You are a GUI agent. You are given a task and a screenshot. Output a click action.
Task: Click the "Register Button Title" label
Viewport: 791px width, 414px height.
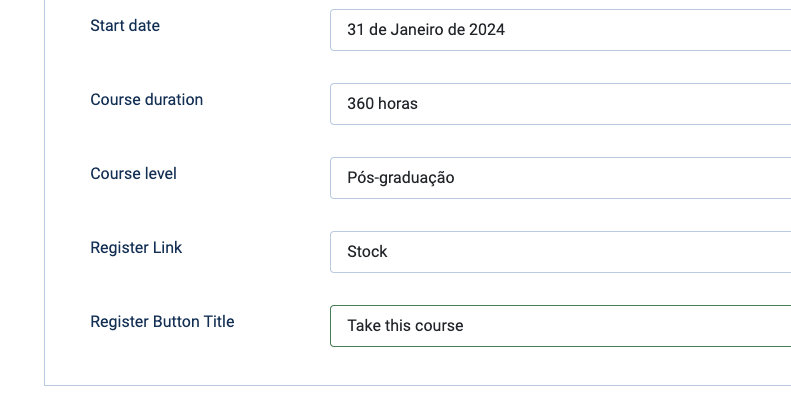click(x=162, y=322)
